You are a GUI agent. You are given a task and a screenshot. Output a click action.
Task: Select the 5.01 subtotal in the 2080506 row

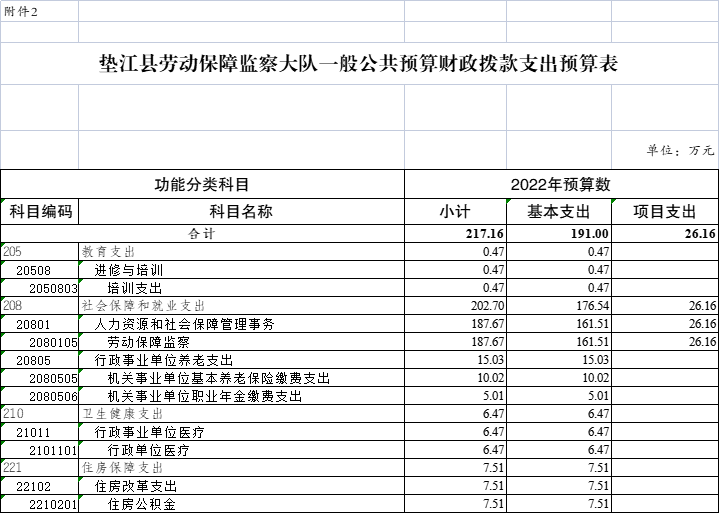click(x=455, y=395)
